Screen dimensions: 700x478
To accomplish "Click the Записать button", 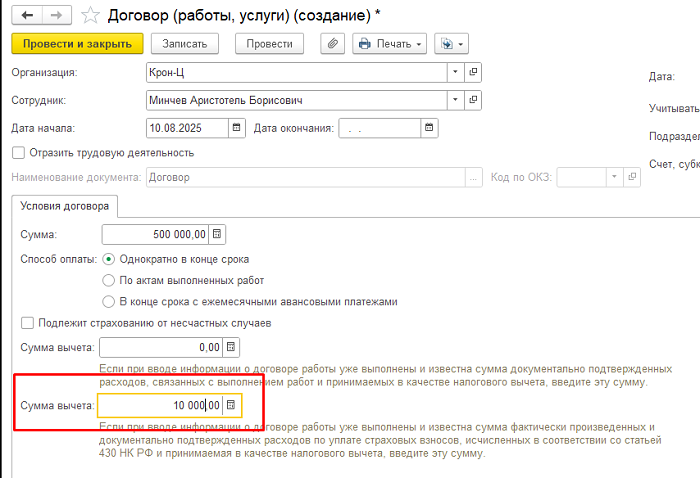I will click(185, 44).
